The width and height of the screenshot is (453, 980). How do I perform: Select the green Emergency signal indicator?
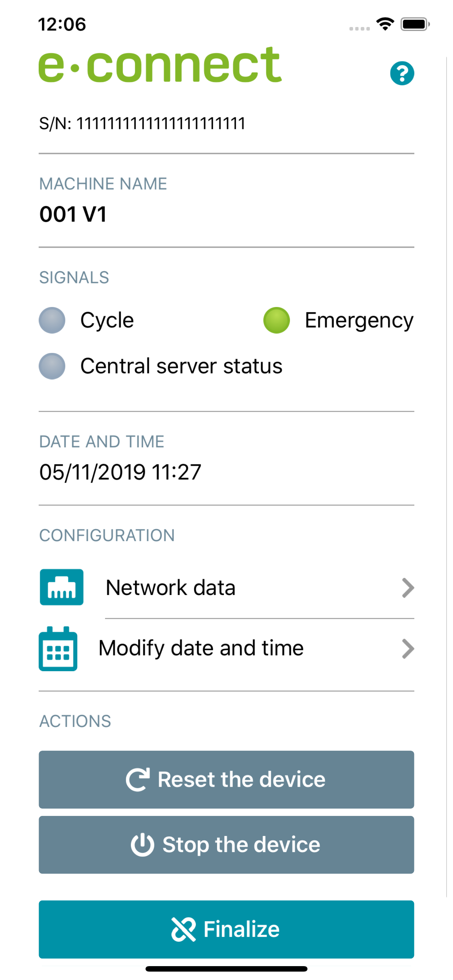coord(276,320)
